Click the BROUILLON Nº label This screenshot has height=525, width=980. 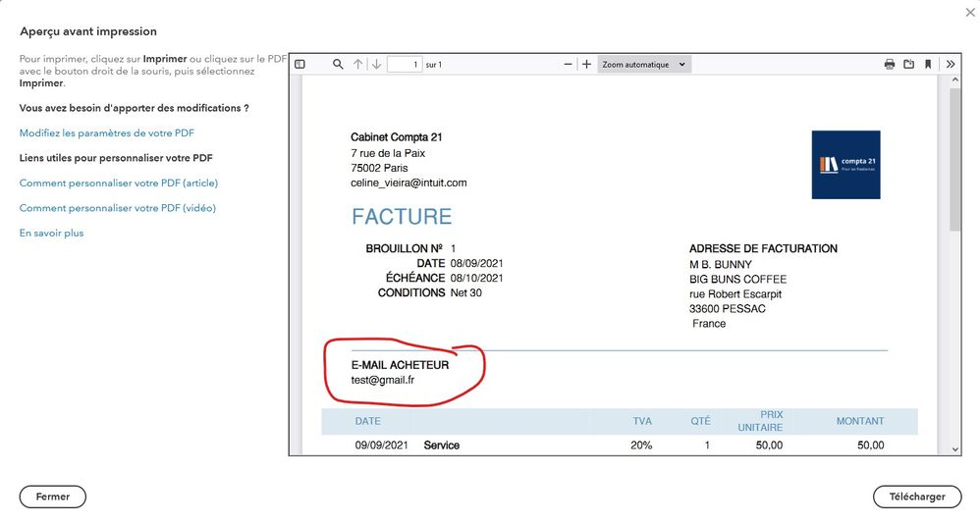(x=404, y=248)
